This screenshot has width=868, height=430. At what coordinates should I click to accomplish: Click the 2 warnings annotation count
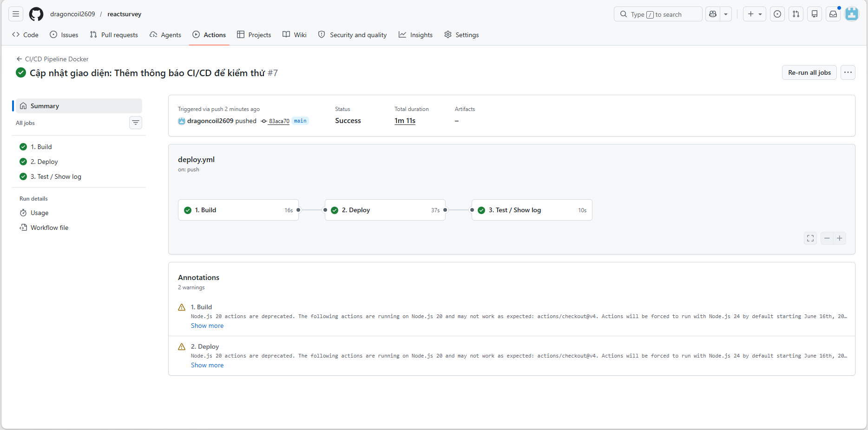pyautogui.click(x=191, y=287)
